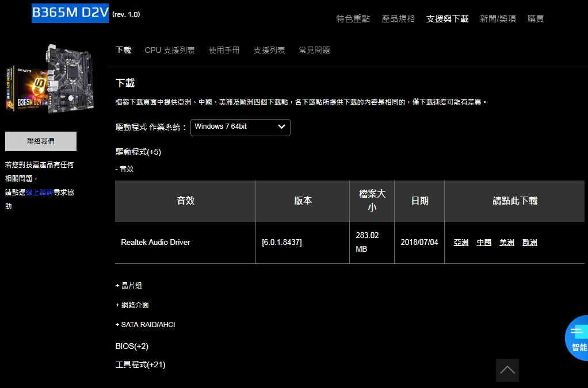Click the scroll-to-top arrow icon
This screenshot has width=588, height=388.
(507, 370)
